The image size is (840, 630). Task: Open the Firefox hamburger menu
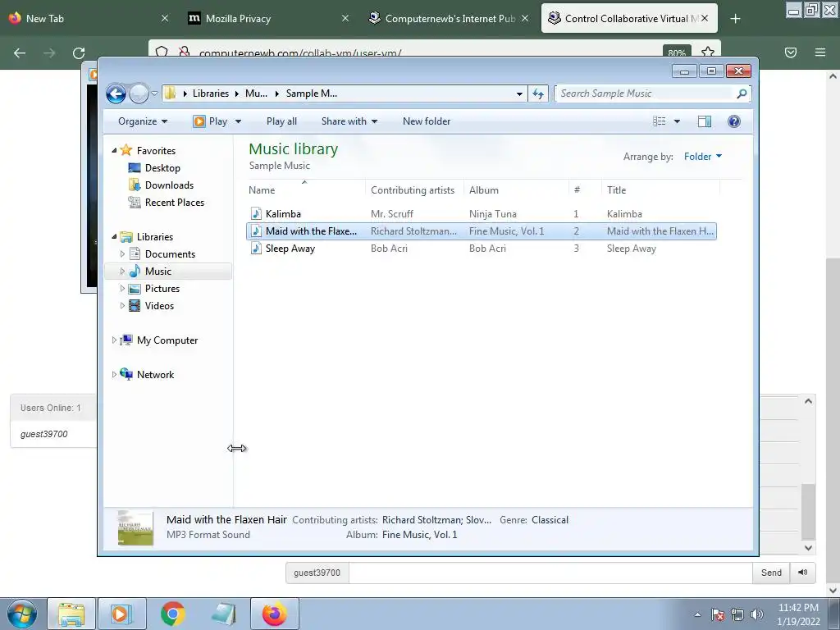820,52
